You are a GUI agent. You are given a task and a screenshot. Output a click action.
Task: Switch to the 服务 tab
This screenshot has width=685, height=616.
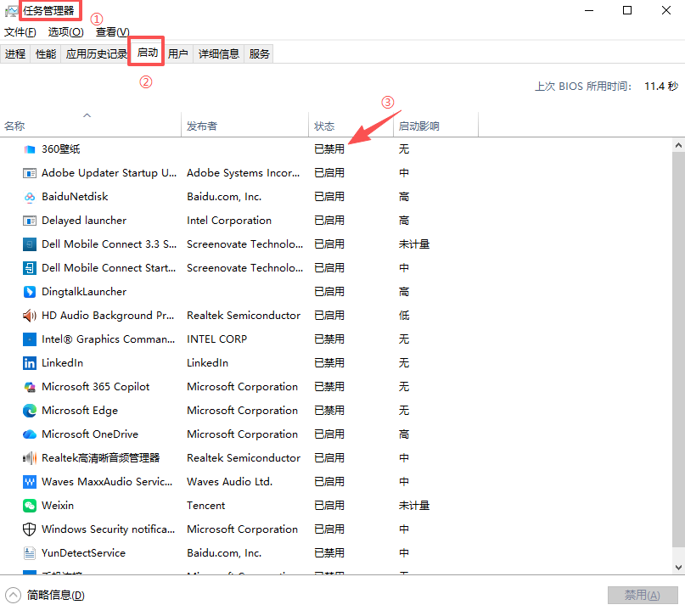(259, 53)
